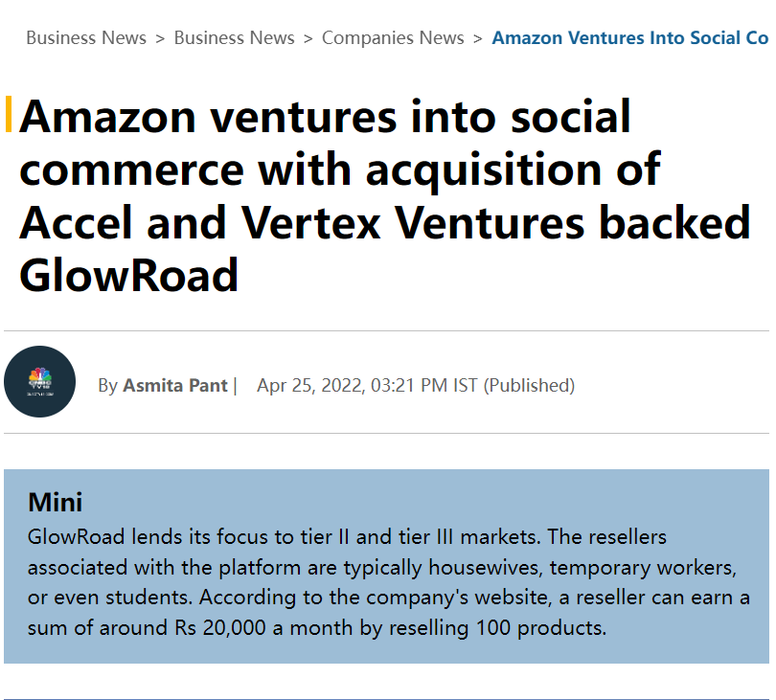Click the "By" label before the author
776x700 pixels.
(107, 386)
